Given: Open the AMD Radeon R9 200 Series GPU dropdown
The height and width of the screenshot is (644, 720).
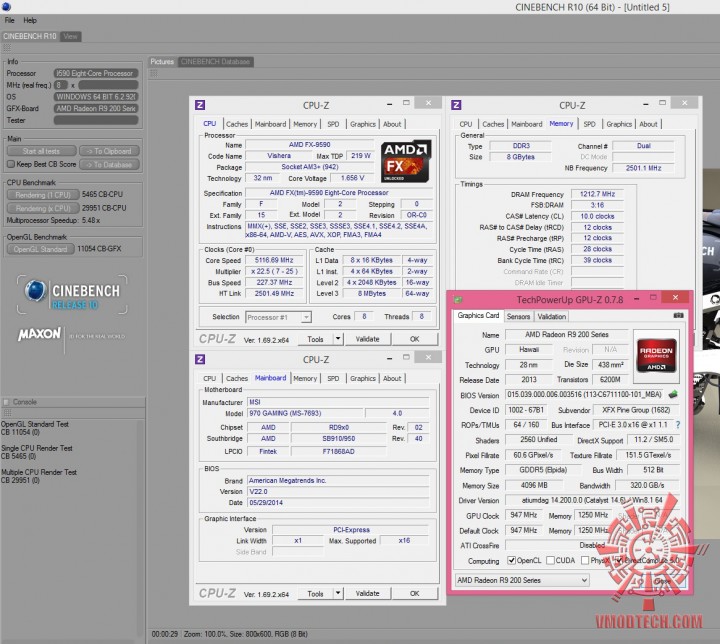Looking at the screenshot, I should 522,580.
